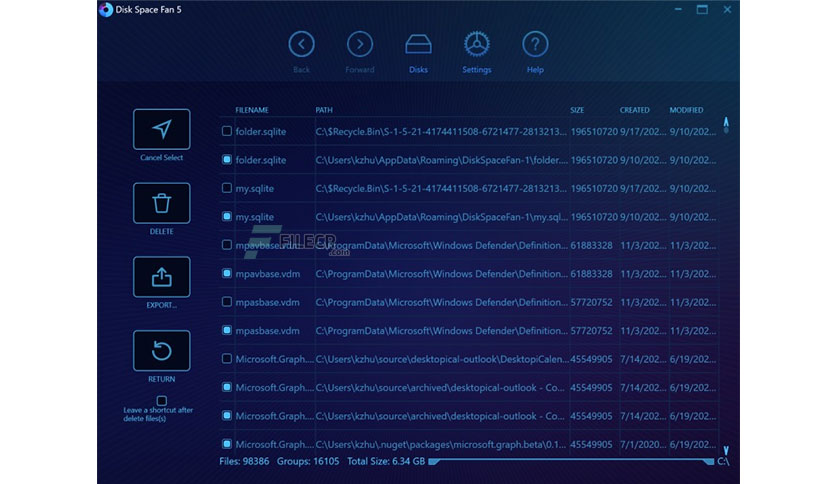Viewport: 836px width, 484px height.
Task: Check Microsoft.Graph in desktopical-outlook\DesktopiCalen row
Action: tap(227, 358)
